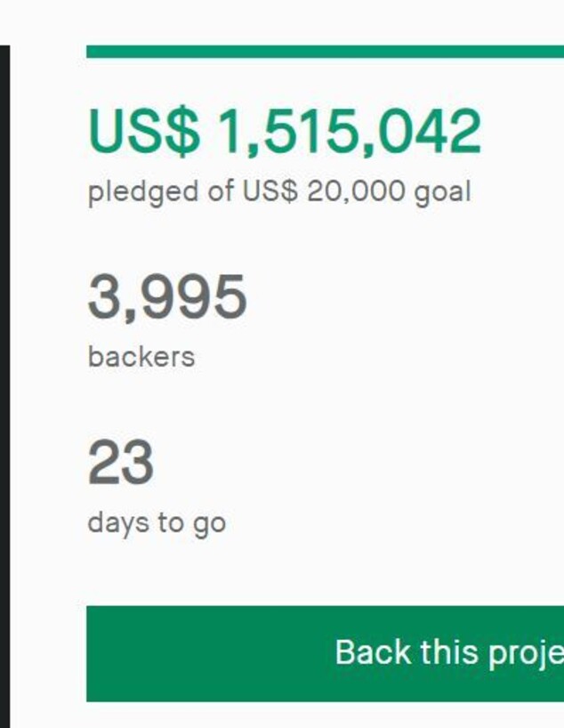Screen dimensions: 564x728
Task: Select the 3,995 backers count
Action: click(x=167, y=297)
